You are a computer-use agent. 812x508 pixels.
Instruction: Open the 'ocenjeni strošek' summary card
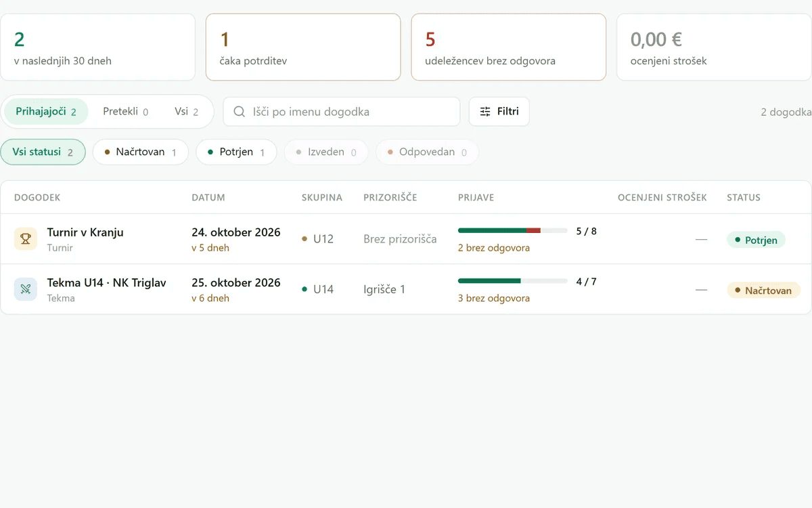(x=715, y=47)
